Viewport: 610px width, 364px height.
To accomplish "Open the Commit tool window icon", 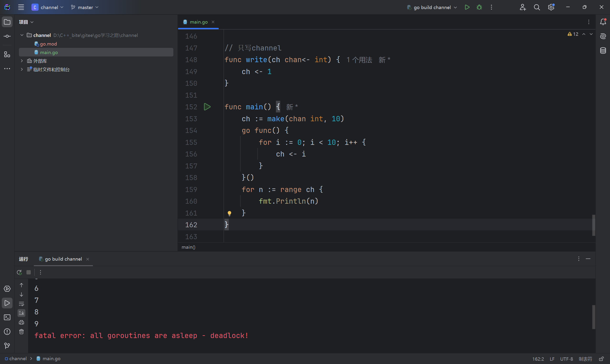I will tap(7, 36).
